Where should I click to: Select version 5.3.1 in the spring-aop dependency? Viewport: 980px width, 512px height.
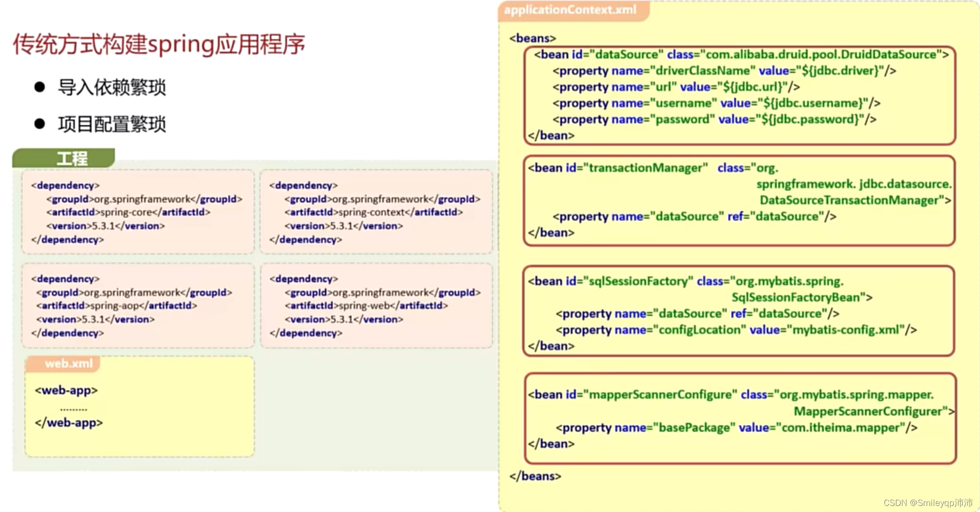[x=95, y=320]
